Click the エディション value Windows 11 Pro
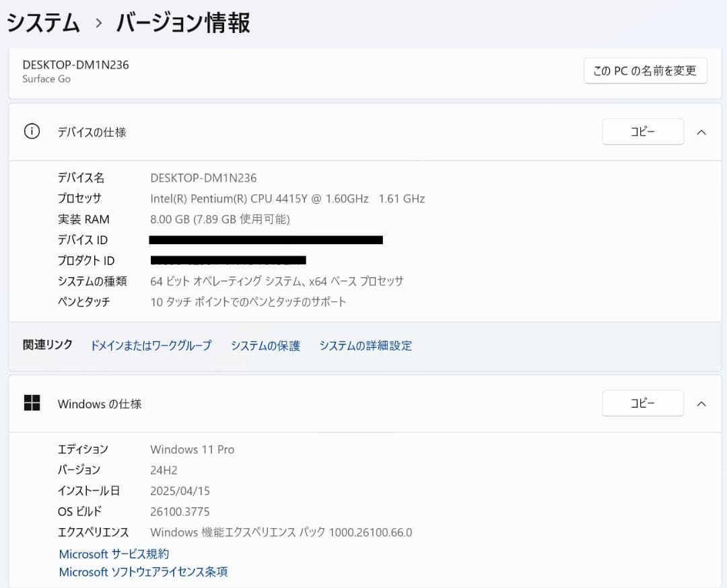 pos(192,449)
